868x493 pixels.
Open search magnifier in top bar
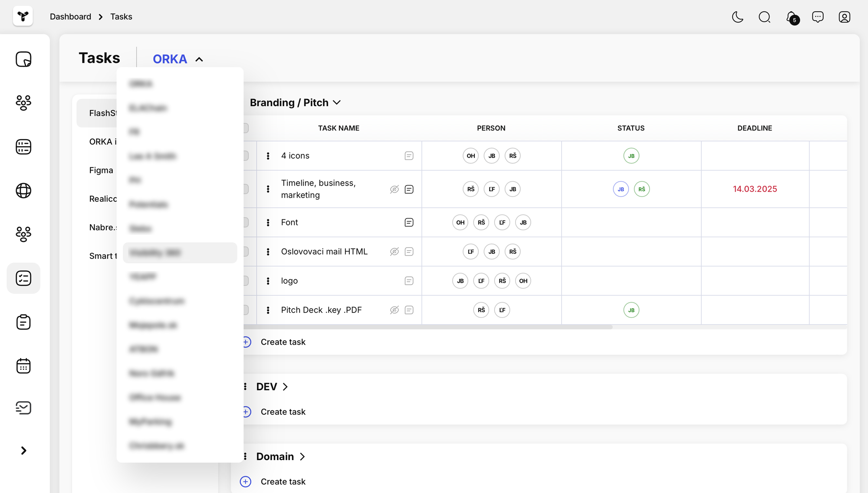(764, 17)
